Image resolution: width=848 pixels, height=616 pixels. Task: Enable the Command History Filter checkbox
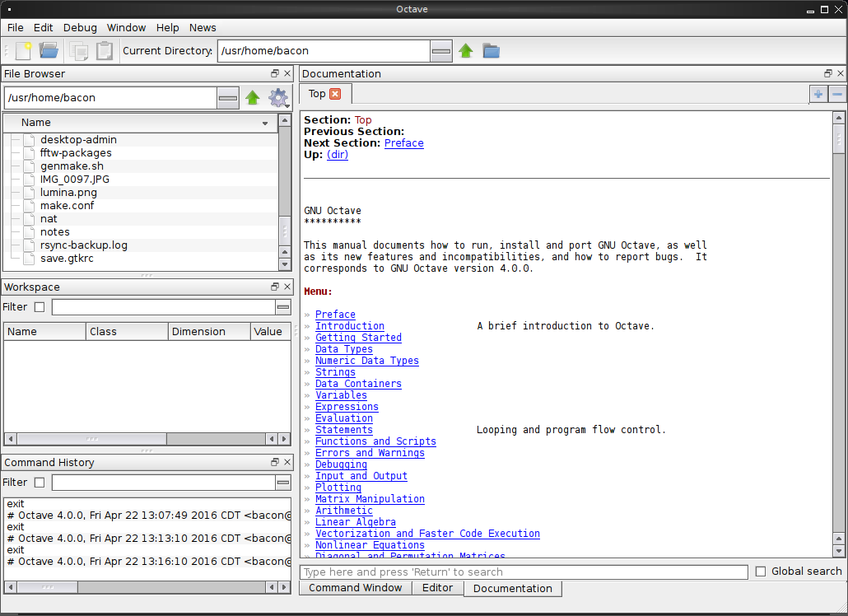(x=40, y=483)
